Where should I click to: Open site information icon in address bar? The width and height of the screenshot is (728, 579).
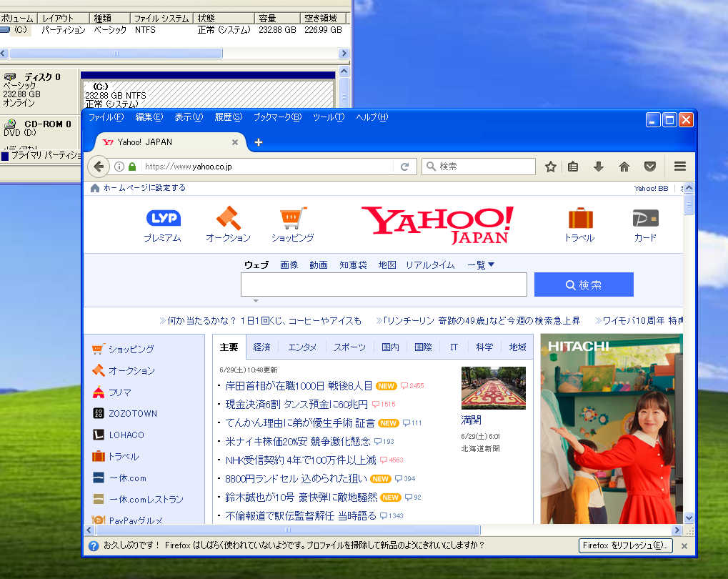(119, 167)
